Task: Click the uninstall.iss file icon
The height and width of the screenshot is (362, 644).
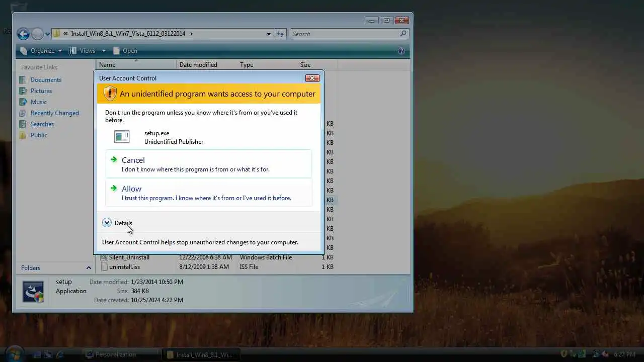Action: (104, 267)
